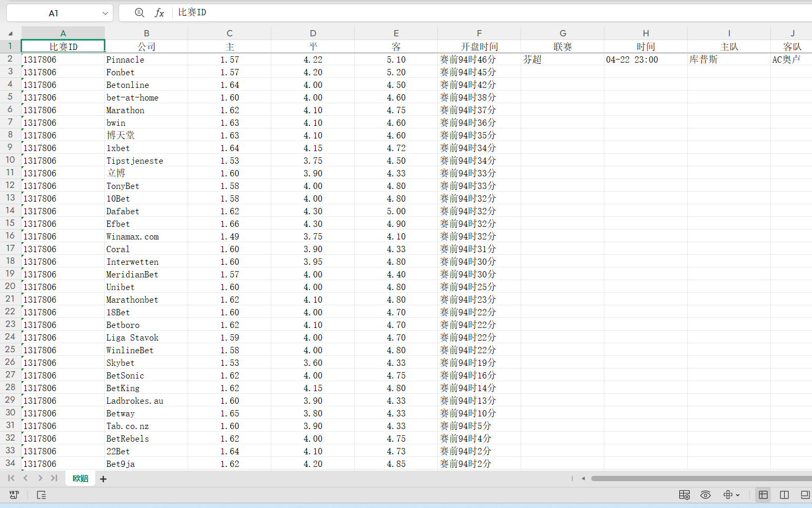Screen dimensions: 812x508
Task: Select the 欧赔 sheet tab
Action: coord(81,479)
